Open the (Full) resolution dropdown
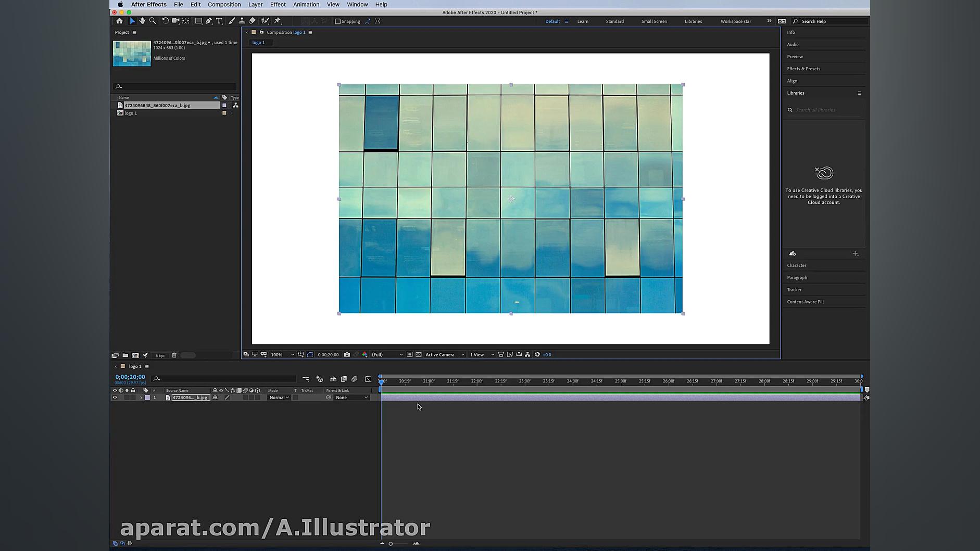Viewport: 980px width, 551px height. click(x=387, y=355)
